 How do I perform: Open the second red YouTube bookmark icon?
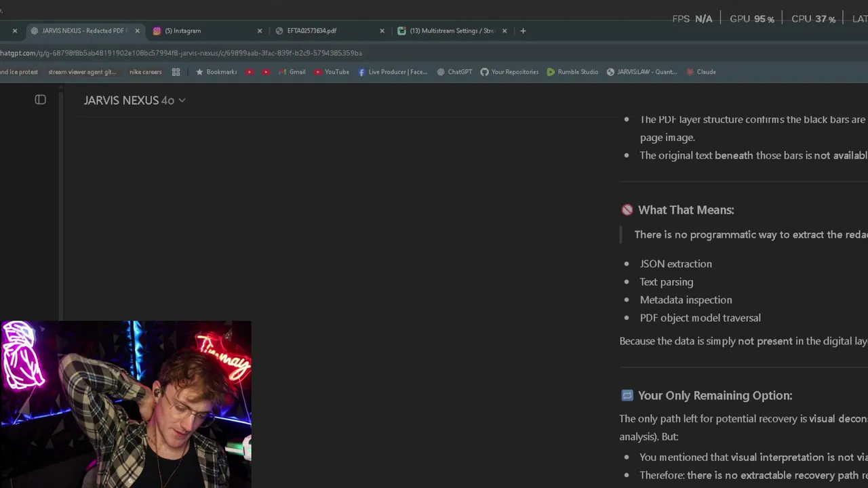click(x=266, y=72)
